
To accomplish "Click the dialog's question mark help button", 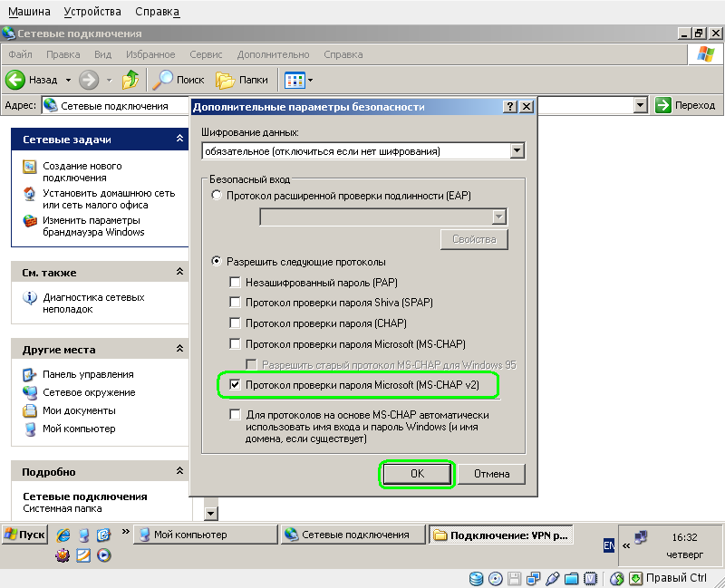I will [509, 107].
